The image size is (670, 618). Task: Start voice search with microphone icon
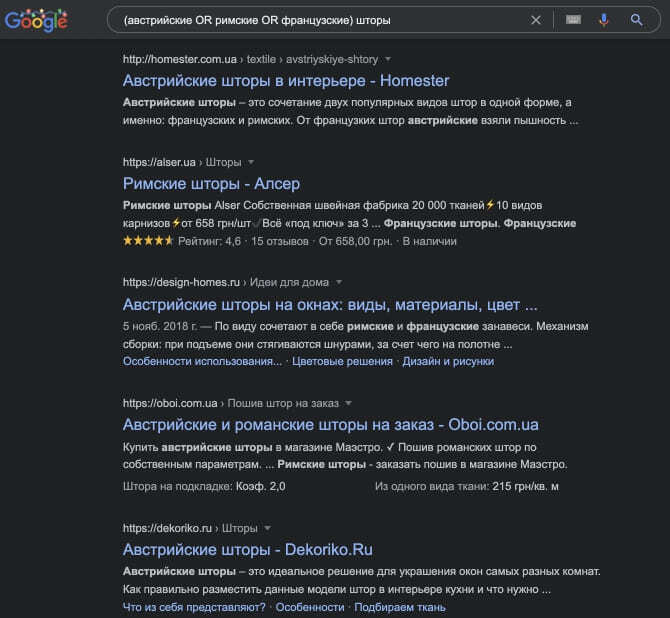(x=604, y=20)
